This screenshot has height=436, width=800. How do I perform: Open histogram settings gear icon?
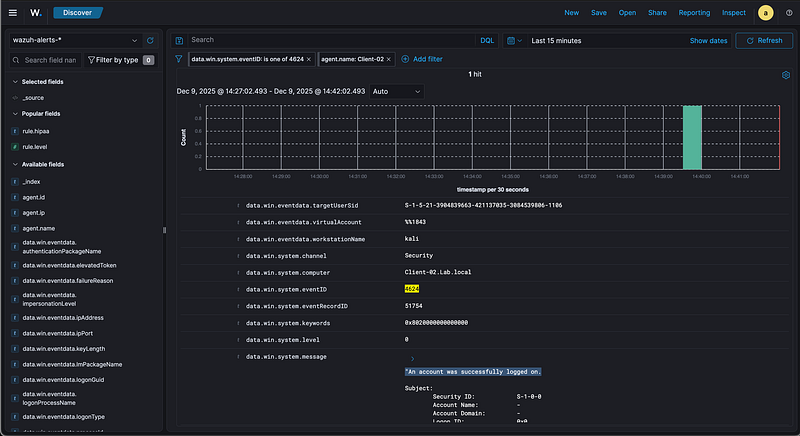point(786,75)
